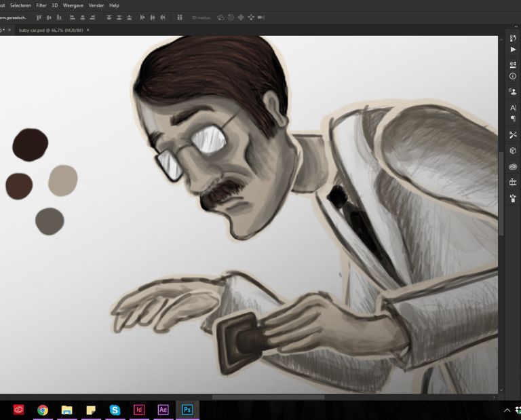521x420 pixels.
Task: Close the baby car.psd document tab
Action: click(88, 30)
